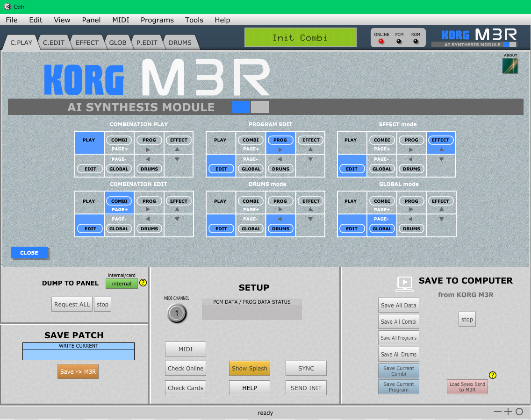Viewport: 531px width, 420px height.
Task: Switch to the C.EDIT tab
Action: tap(53, 43)
